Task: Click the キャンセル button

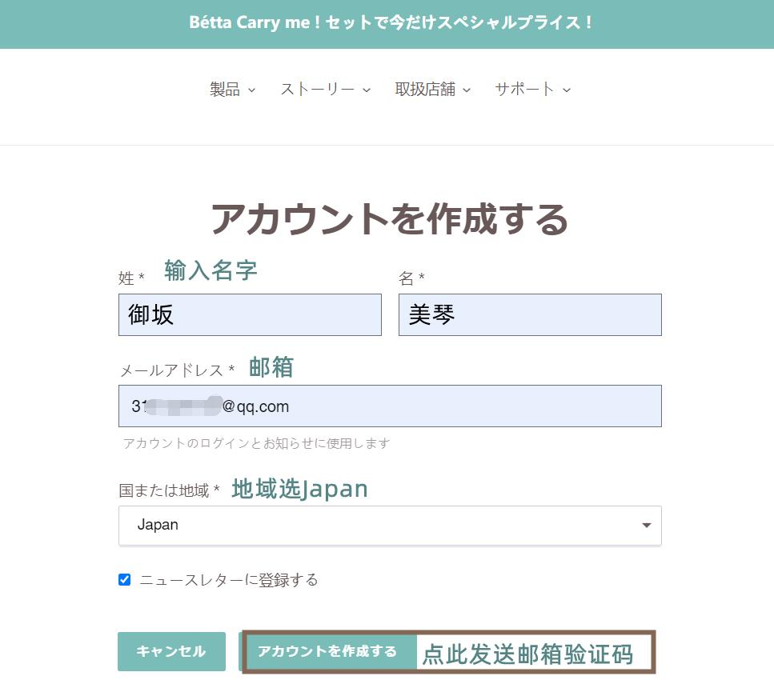Action: pyautogui.click(x=171, y=651)
